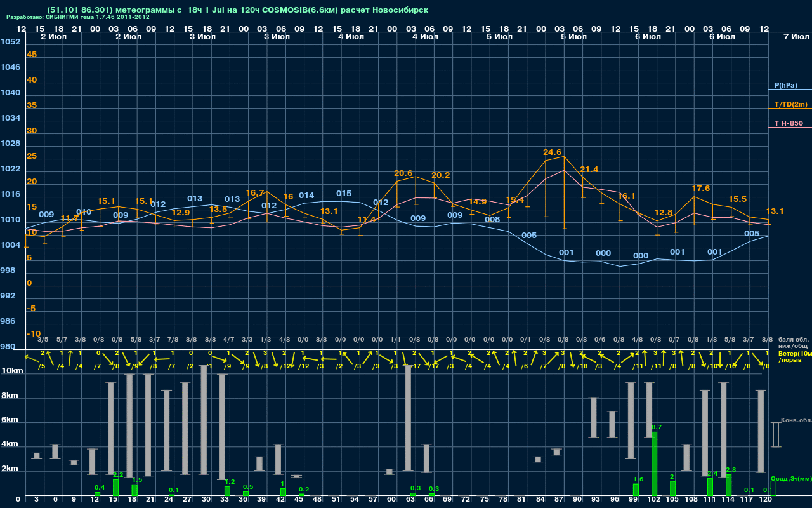This screenshot has width=812, height=508.
Task: Click the 'Разработано: СИБНИГМИ' credit line
Action: coord(78,18)
